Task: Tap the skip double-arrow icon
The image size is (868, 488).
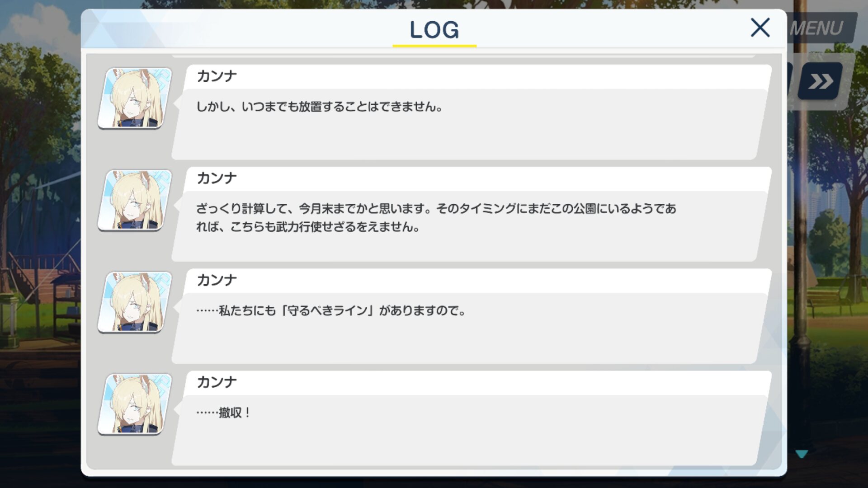Action: 820,81
